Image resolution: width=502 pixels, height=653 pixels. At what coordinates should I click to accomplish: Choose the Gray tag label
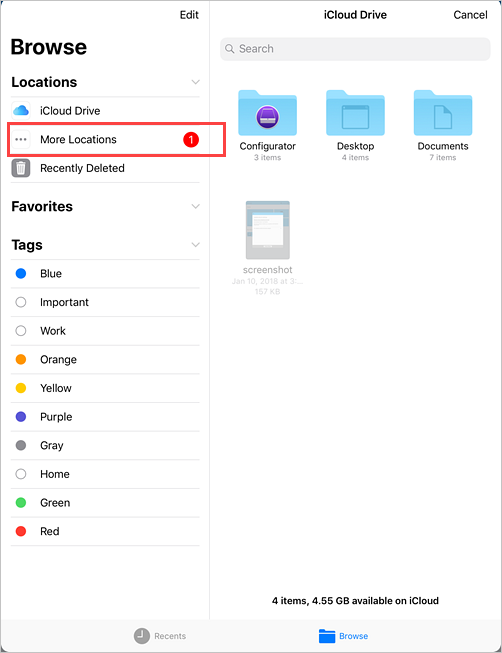52,446
